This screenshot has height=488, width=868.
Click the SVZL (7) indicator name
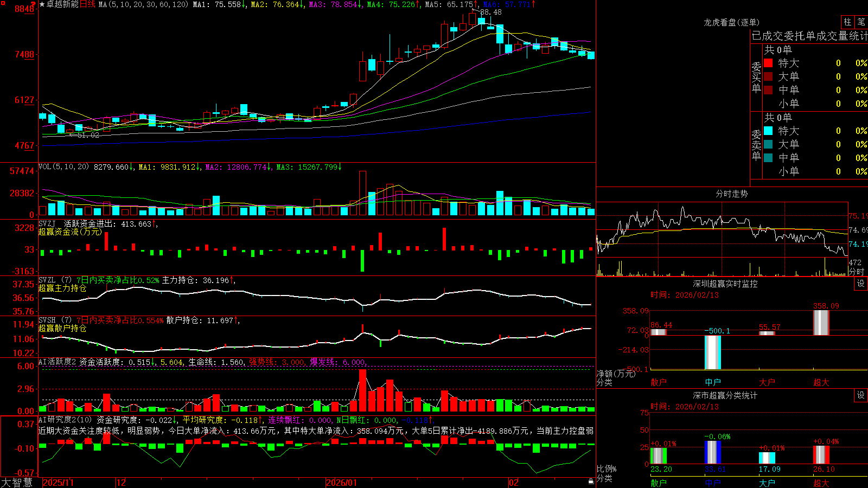[x=55, y=280]
